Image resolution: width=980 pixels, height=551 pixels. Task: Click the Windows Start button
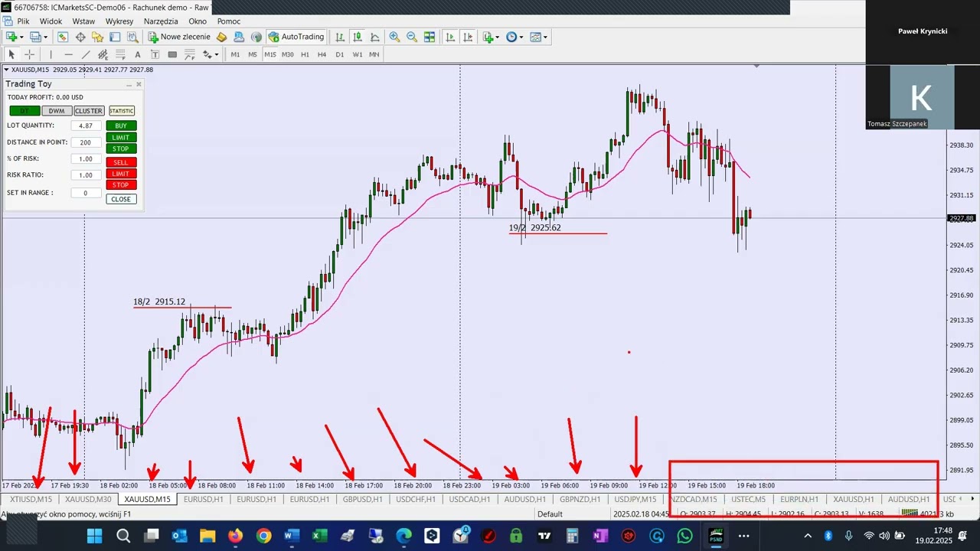coord(94,536)
